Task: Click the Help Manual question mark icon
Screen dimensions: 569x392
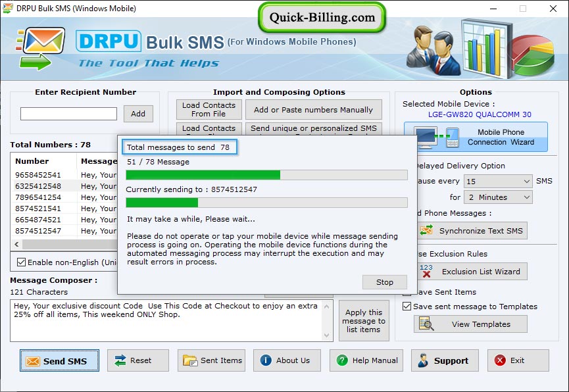Action: point(342,360)
